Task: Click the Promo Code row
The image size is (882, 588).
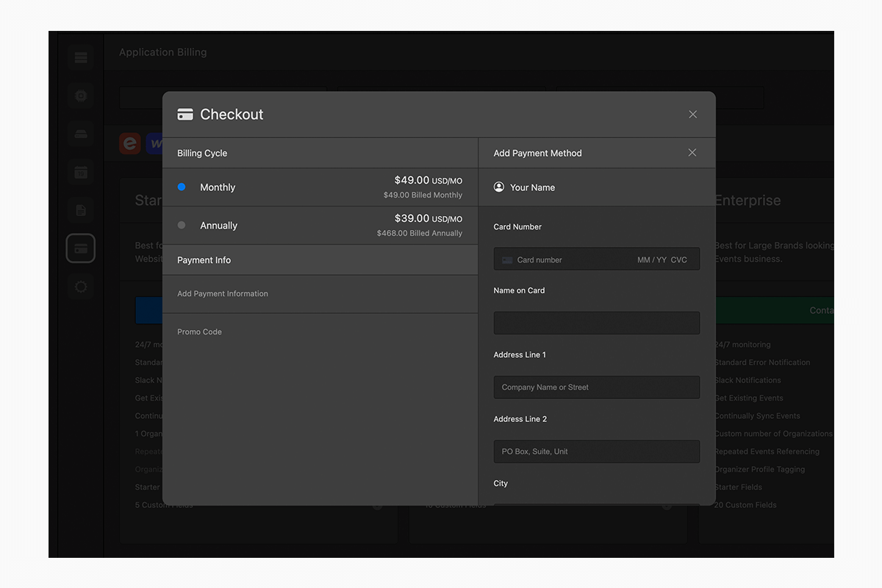Action: (x=320, y=332)
